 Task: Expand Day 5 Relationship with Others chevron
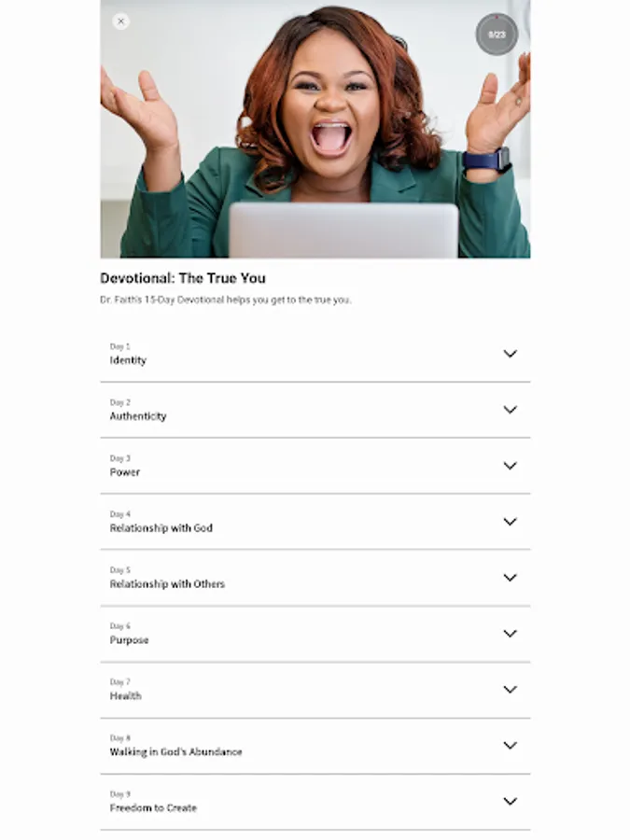[510, 578]
